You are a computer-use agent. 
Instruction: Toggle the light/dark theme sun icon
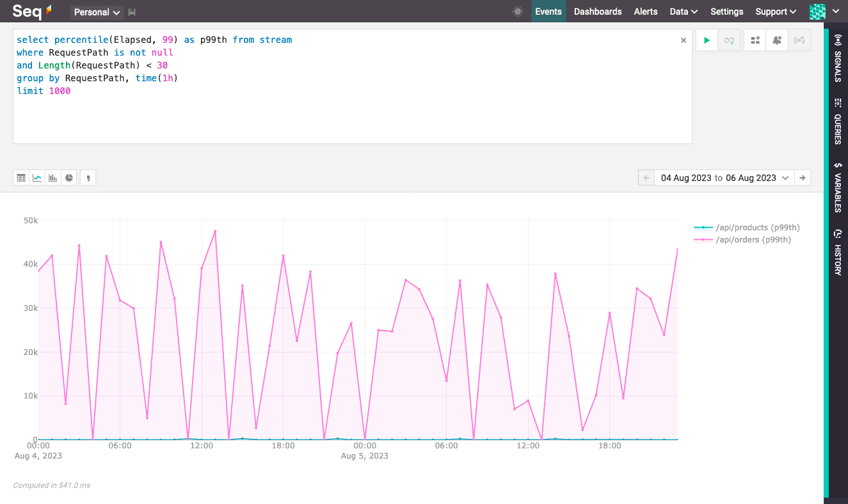tap(518, 12)
